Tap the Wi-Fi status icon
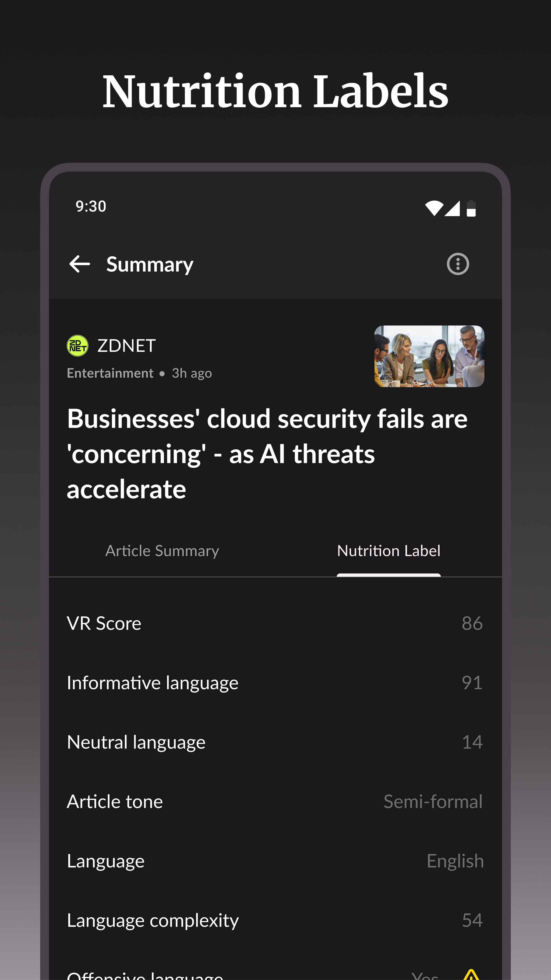 pyautogui.click(x=434, y=208)
